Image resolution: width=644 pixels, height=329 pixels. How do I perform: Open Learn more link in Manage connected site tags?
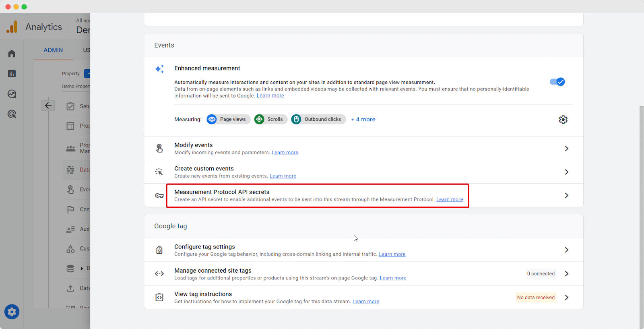coord(393,278)
